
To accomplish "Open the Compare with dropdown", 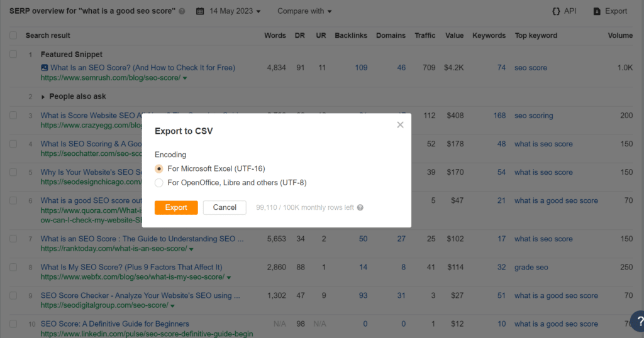I will click(304, 11).
